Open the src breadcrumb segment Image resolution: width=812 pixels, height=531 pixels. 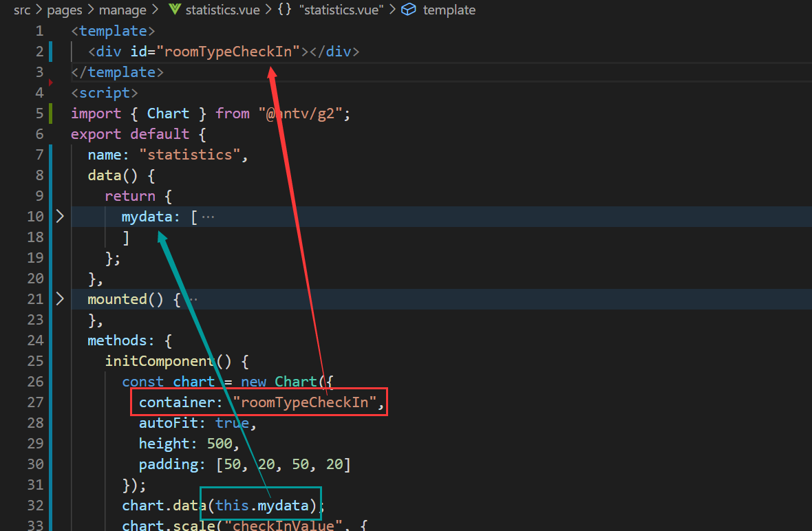22,10
